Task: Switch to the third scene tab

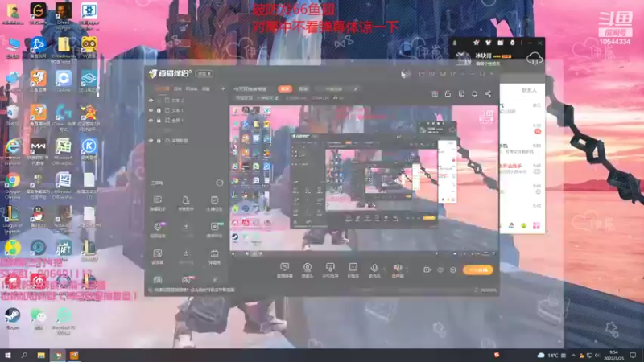Action: point(192,88)
